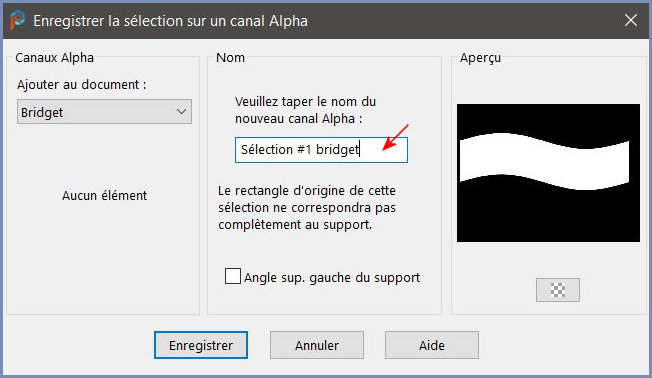Expand the Ajouter au document dropdown arrow

pyautogui.click(x=181, y=111)
